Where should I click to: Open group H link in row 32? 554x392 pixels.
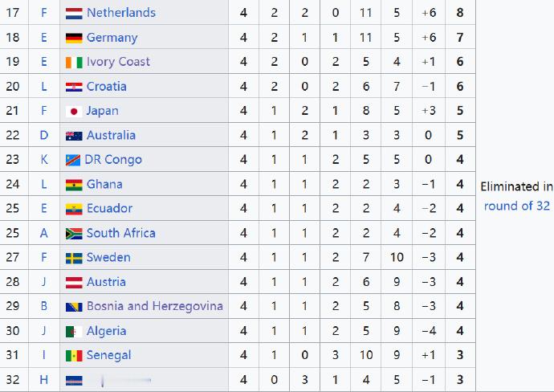click(x=44, y=380)
